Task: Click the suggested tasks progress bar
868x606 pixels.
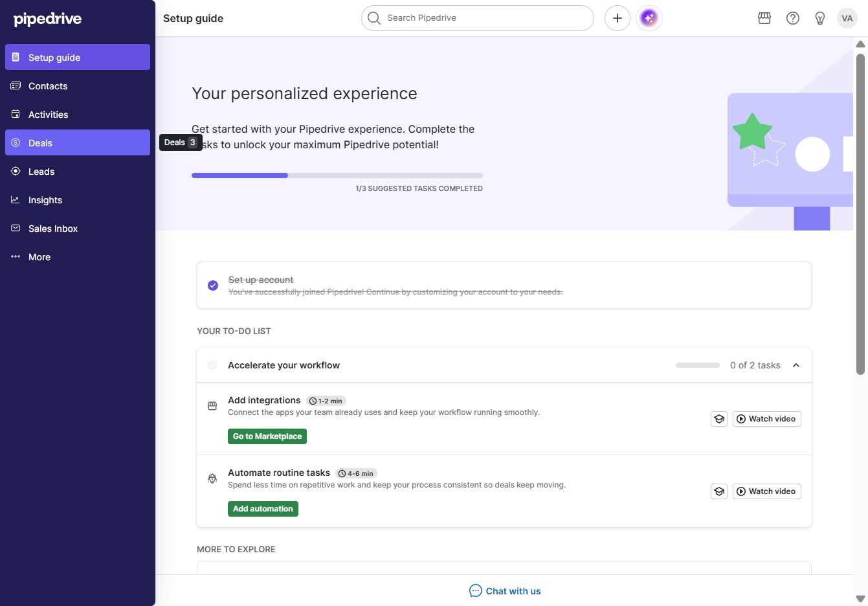Action: click(337, 175)
